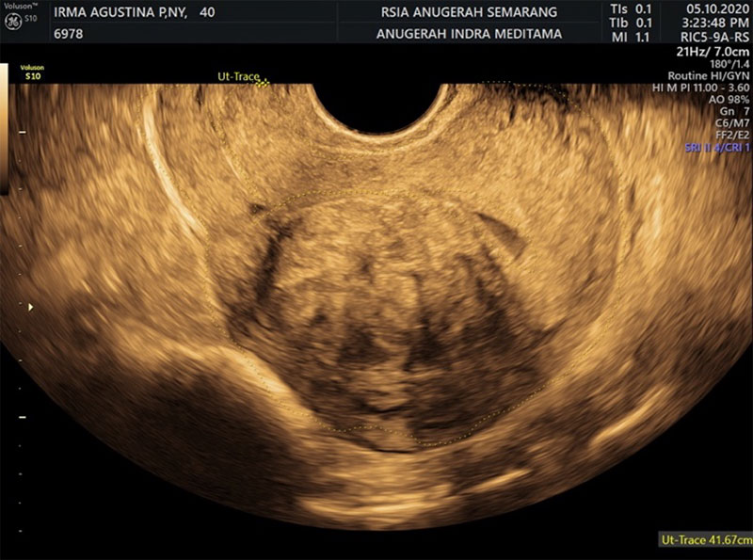The height and width of the screenshot is (560, 753).
Task: Click the 21Hz/ 7.0cm frame rate text
Action: pos(713,52)
